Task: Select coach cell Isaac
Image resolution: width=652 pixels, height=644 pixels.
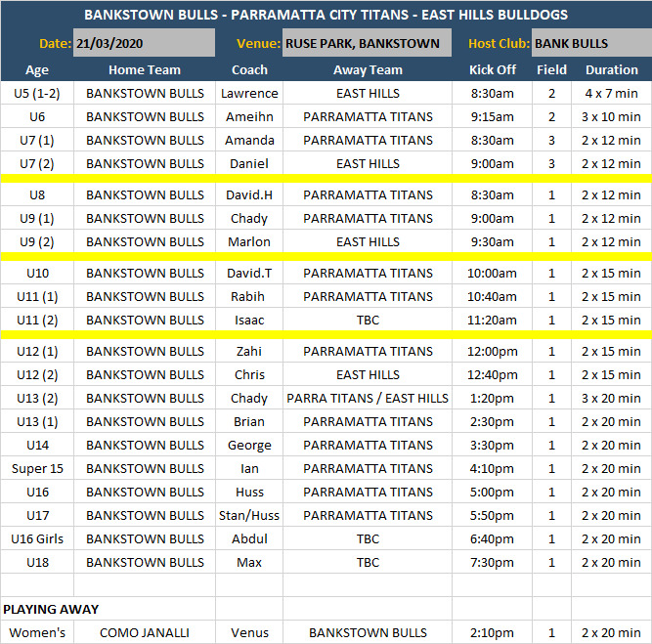Action: pos(249,320)
